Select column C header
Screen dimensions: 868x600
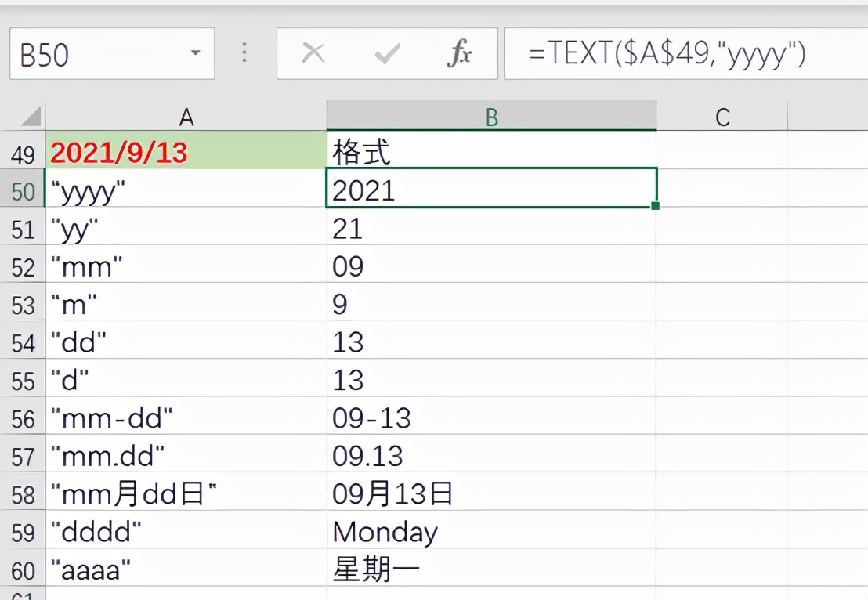point(722,116)
